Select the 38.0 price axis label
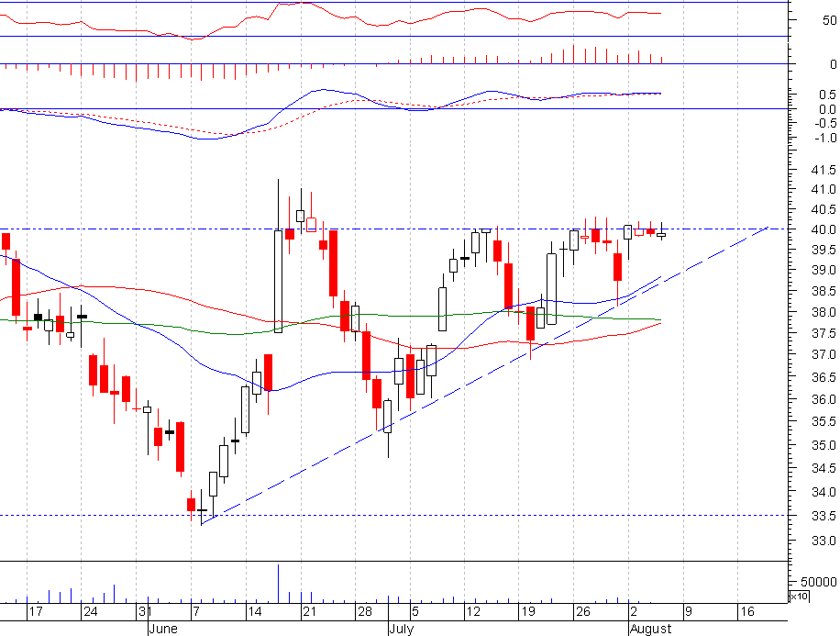The image size is (840, 636). click(x=823, y=312)
